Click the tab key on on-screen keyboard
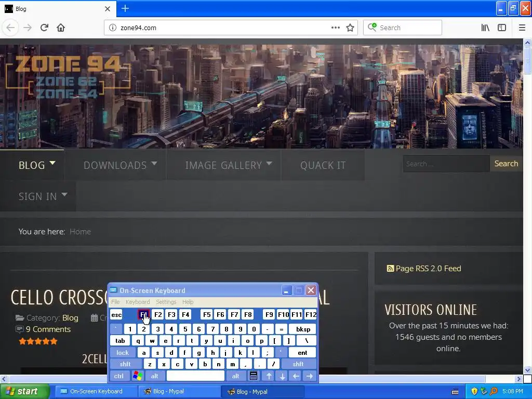 click(x=120, y=341)
